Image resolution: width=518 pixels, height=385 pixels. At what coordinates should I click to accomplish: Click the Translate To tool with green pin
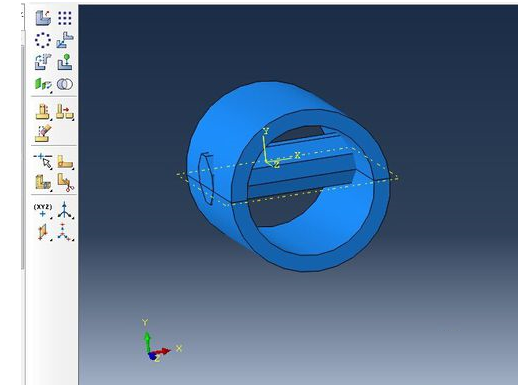point(65,62)
